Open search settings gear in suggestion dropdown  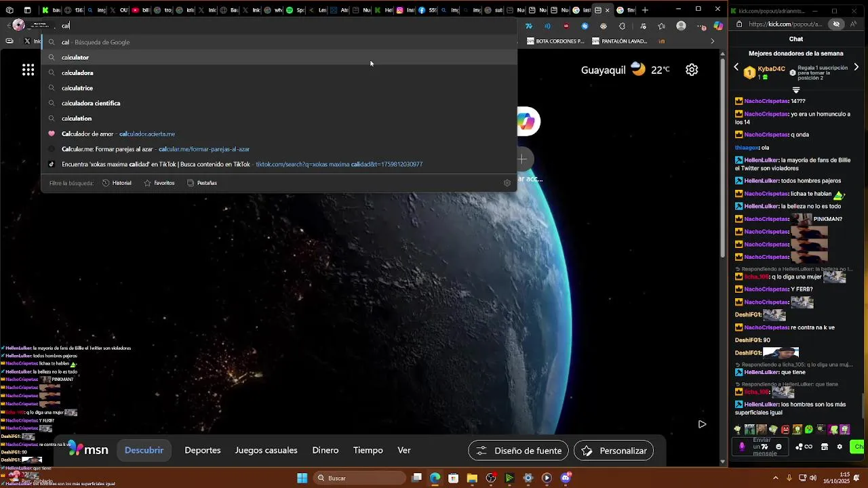(x=507, y=183)
